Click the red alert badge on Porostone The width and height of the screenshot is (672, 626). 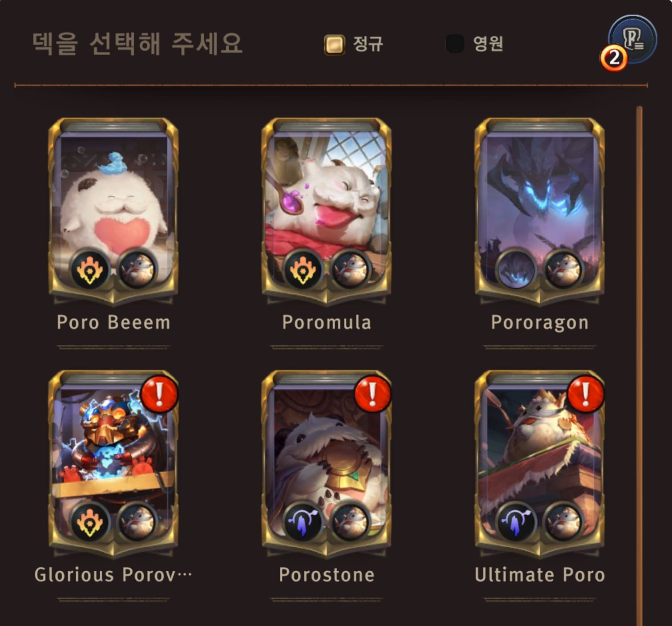372,394
